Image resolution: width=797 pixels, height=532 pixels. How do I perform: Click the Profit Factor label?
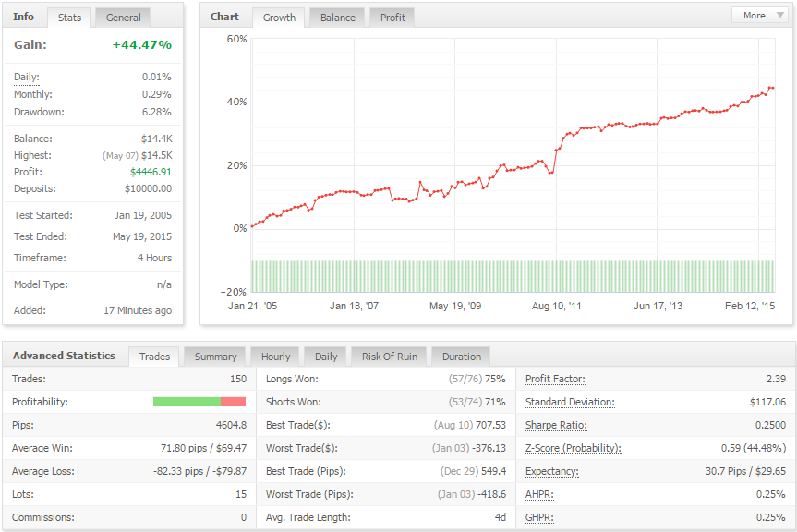pyautogui.click(x=555, y=379)
